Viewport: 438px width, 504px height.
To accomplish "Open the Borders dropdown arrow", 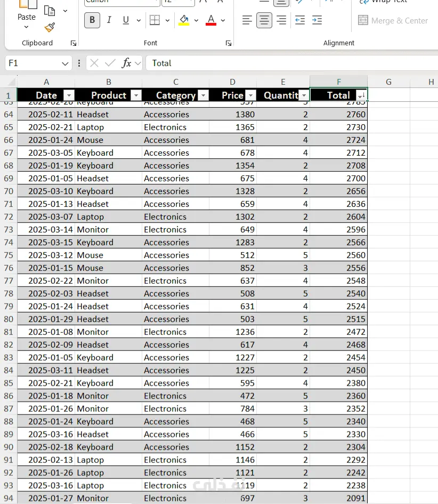I will pyautogui.click(x=167, y=21).
